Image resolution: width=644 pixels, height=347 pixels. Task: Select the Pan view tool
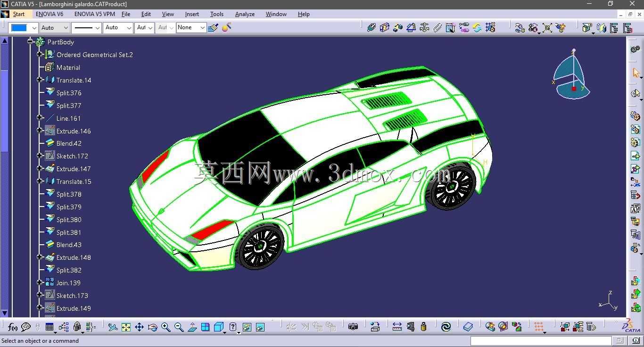tap(139, 327)
